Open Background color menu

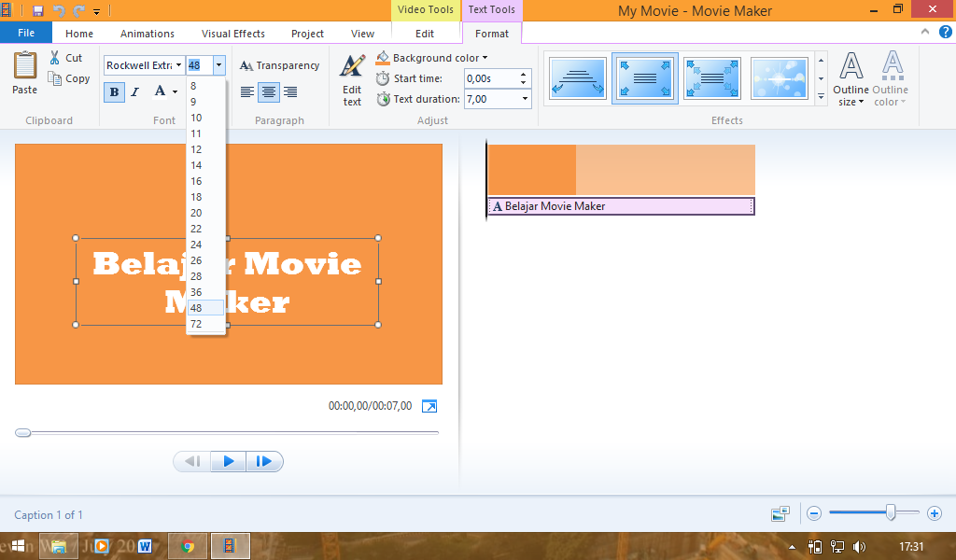(x=432, y=58)
